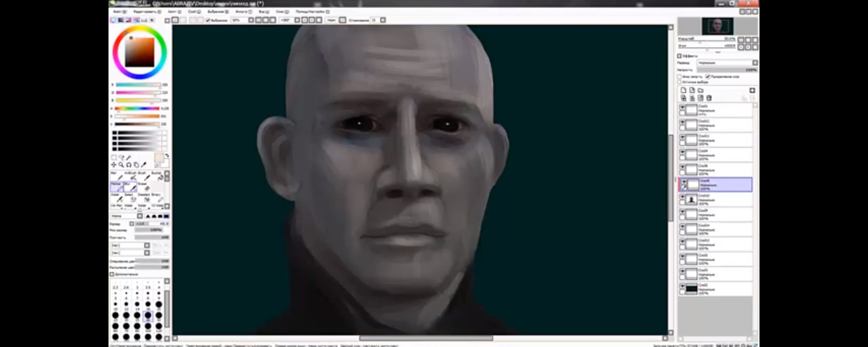
Task: Click inside the color wheel's saturation square
Action: pyautogui.click(x=140, y=52)
